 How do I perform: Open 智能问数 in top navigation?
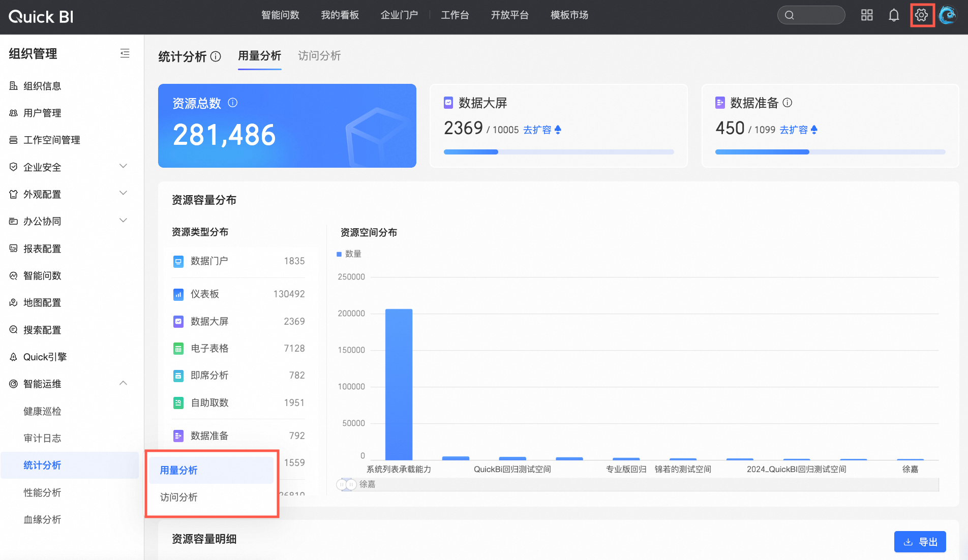(280, 15)
